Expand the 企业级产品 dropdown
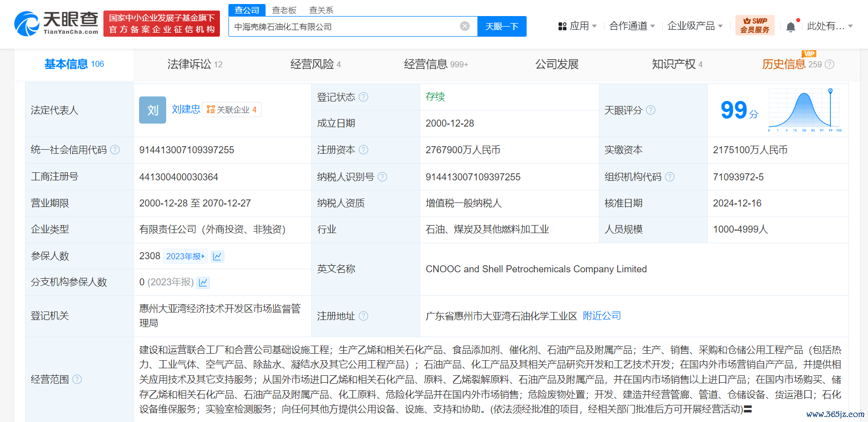Screen dimensions: 868x422 [x=720, y=26]
